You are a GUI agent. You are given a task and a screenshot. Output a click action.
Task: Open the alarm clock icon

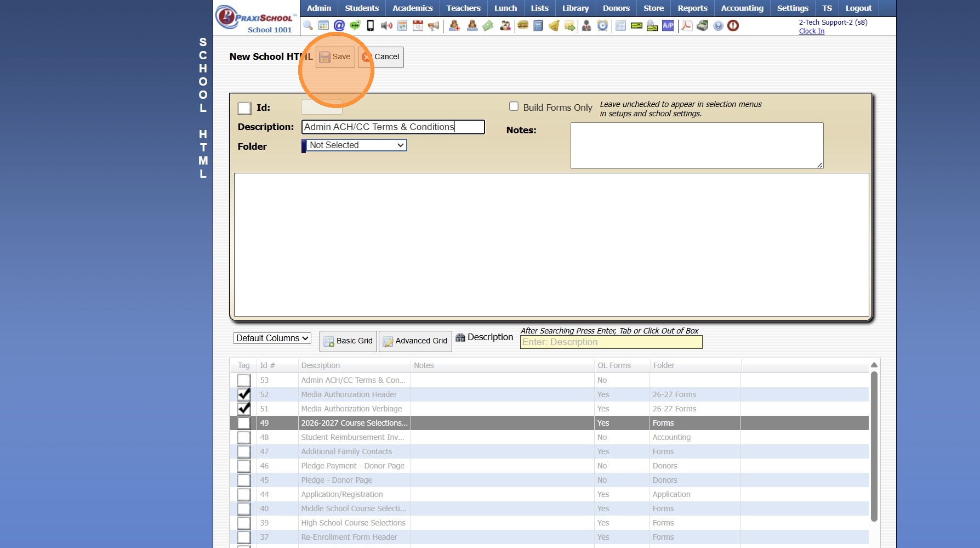tap(602, 26)
